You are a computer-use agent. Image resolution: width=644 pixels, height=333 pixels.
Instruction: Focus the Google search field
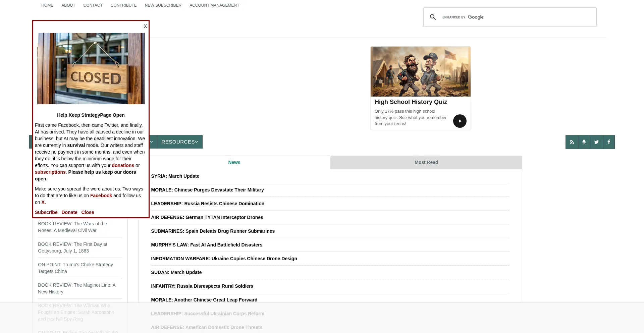(x=517, y=17)
